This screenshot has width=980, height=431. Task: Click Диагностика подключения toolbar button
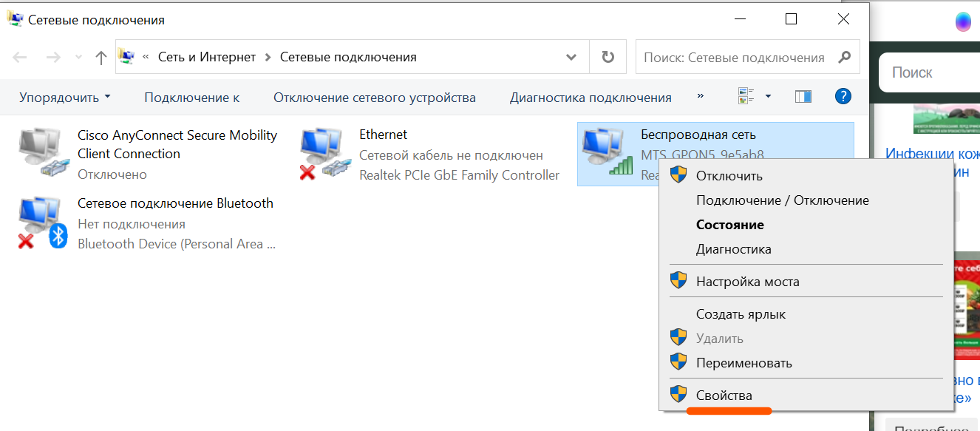(x=591, y=98)
